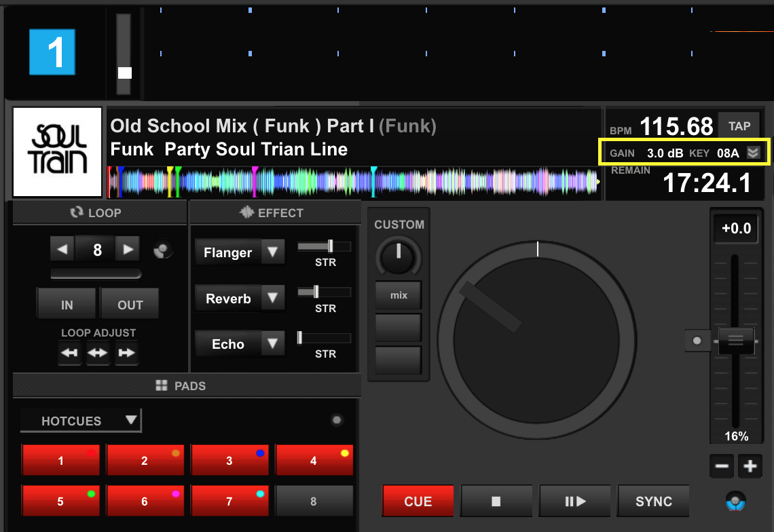The image size is (774, 532).
Task: Trigger hotcue pad 4
Action: click(x=314, y=460)
